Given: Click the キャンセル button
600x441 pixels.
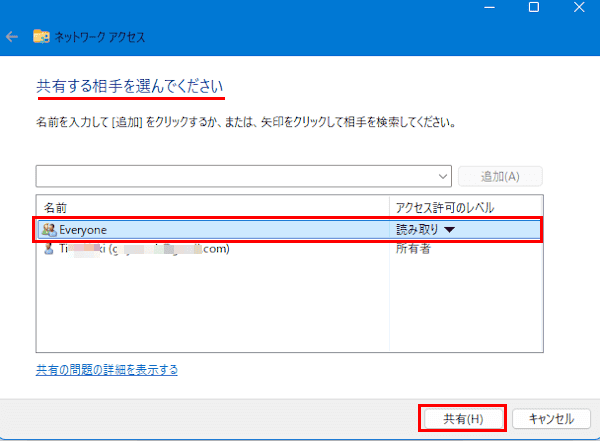Looking at the screenshot, I should (551, 419).
